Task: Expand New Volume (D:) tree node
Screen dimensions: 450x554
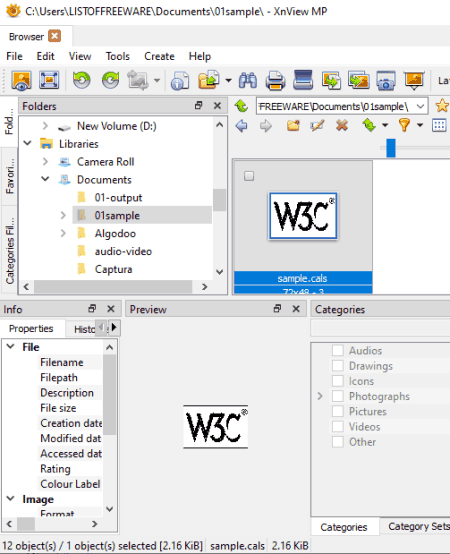Action: [45, 126]
